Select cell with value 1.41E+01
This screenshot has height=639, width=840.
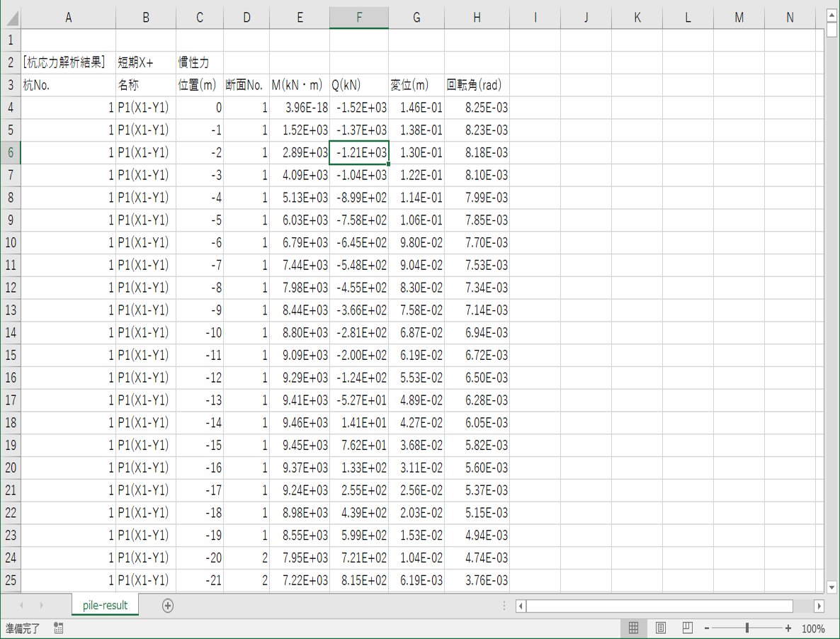coord(359,423)
